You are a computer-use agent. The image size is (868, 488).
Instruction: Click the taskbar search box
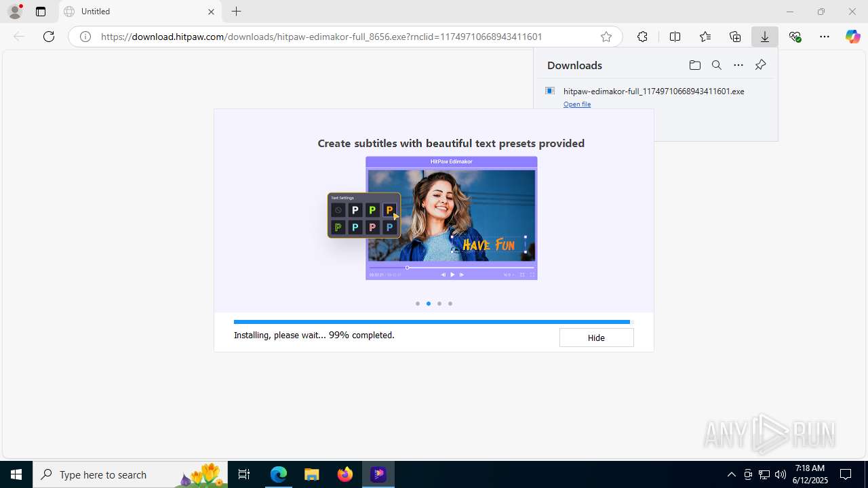tap(130, 474)
